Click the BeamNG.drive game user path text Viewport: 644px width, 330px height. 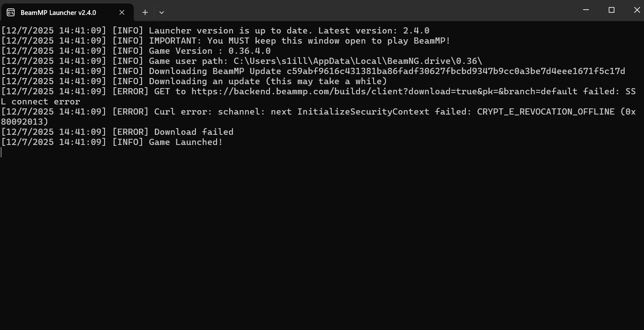(358, 61)
